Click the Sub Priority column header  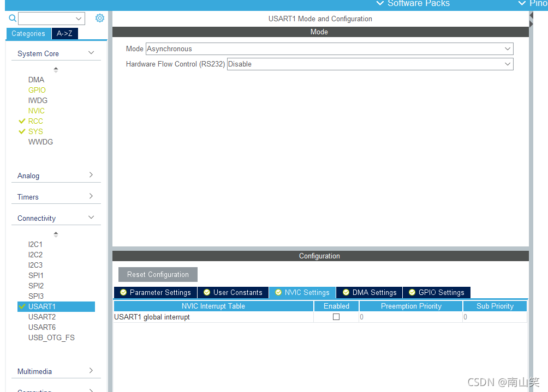pyautogui.click(x=495, y=306)
